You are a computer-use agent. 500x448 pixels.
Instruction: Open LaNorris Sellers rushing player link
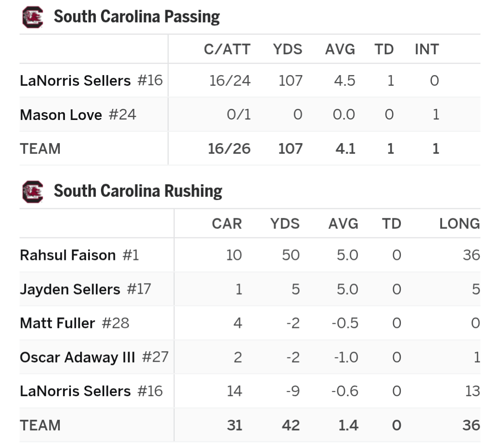(x=76, y=391)
